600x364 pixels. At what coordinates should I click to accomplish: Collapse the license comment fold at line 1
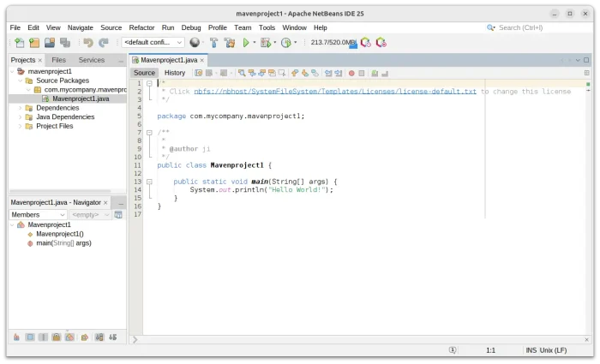(x=150, y=83)
